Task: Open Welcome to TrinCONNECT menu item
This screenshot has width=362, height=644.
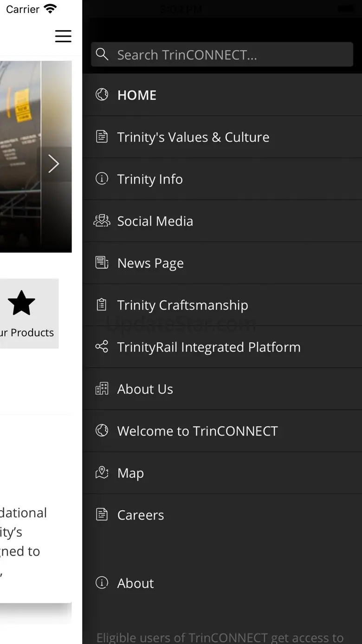Action: click(197, 431)
